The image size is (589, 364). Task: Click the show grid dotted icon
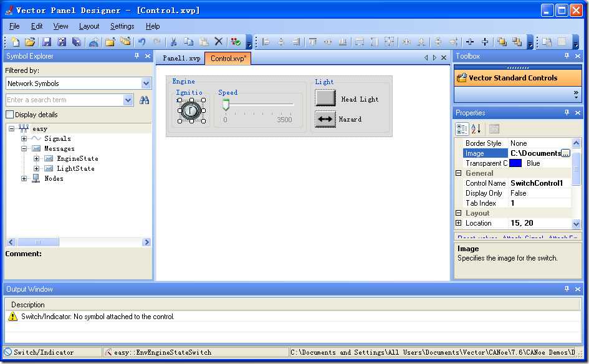pyautogui.click(x=562, y=42)
